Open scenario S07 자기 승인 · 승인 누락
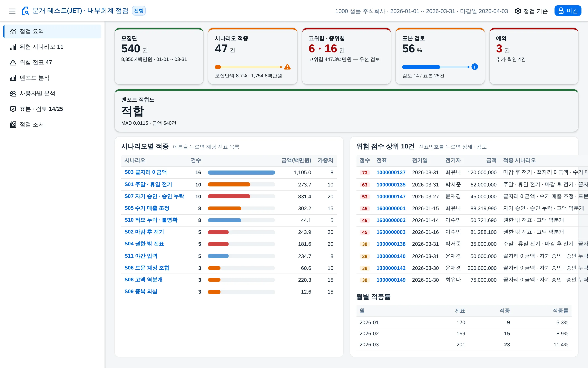This screenshot has height=368, width=588. 154,196
